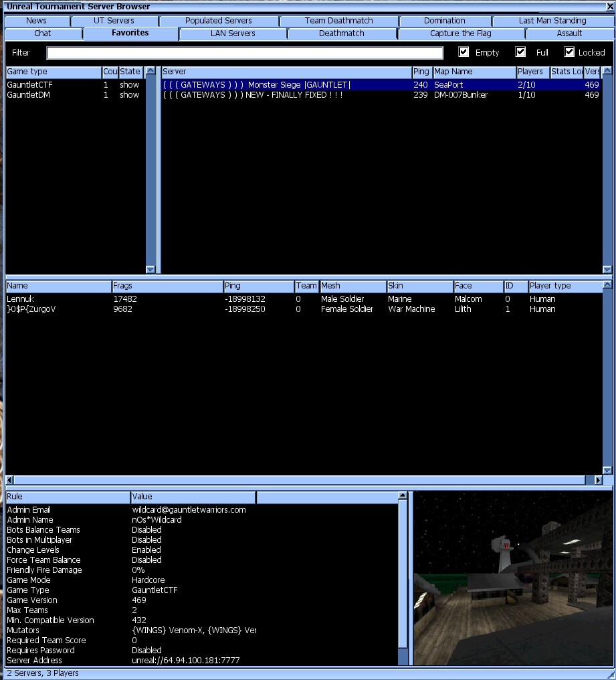Click the Rule column header

click(68, 497)
